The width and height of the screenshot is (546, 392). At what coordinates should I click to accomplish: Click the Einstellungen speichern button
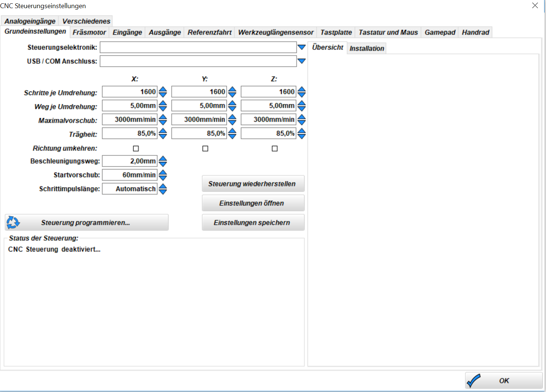tap(253, 223)
